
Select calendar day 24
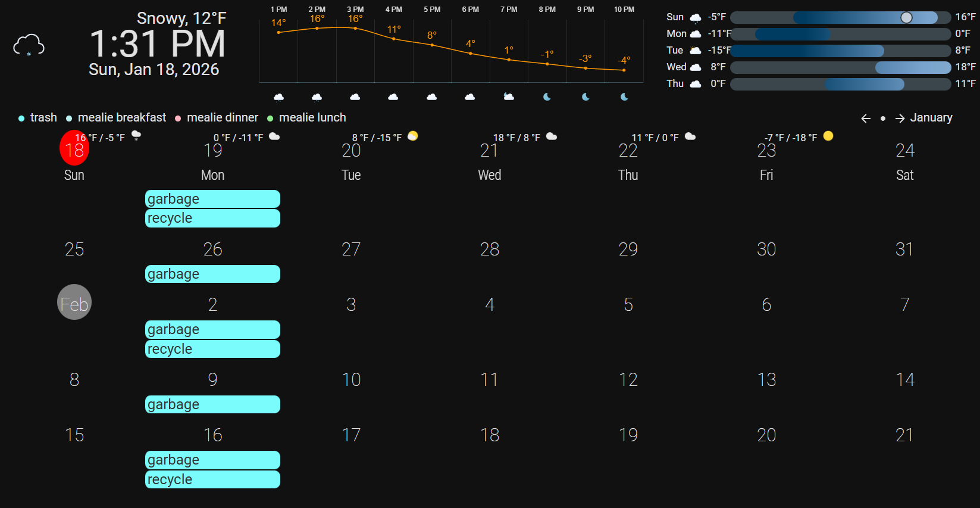[905, 150]
